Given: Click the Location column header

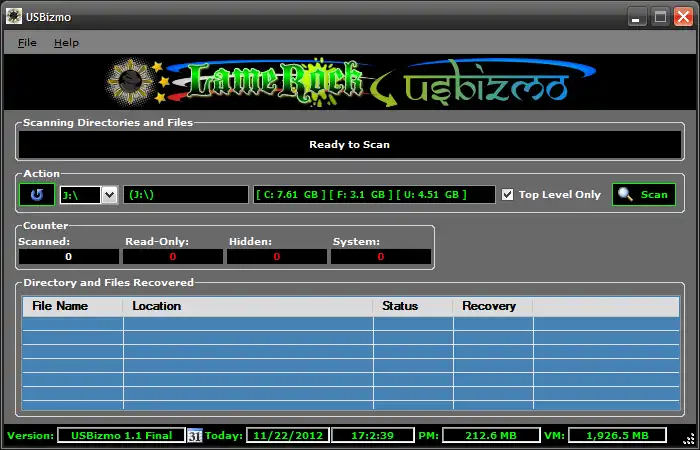Looking at the screenshot, I should point(248,306).
